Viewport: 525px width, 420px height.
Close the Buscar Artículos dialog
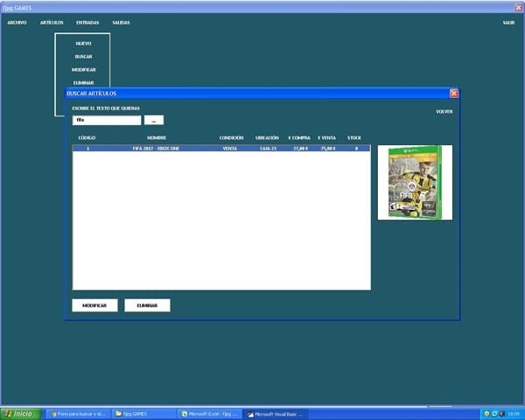(x=453, y=93)
